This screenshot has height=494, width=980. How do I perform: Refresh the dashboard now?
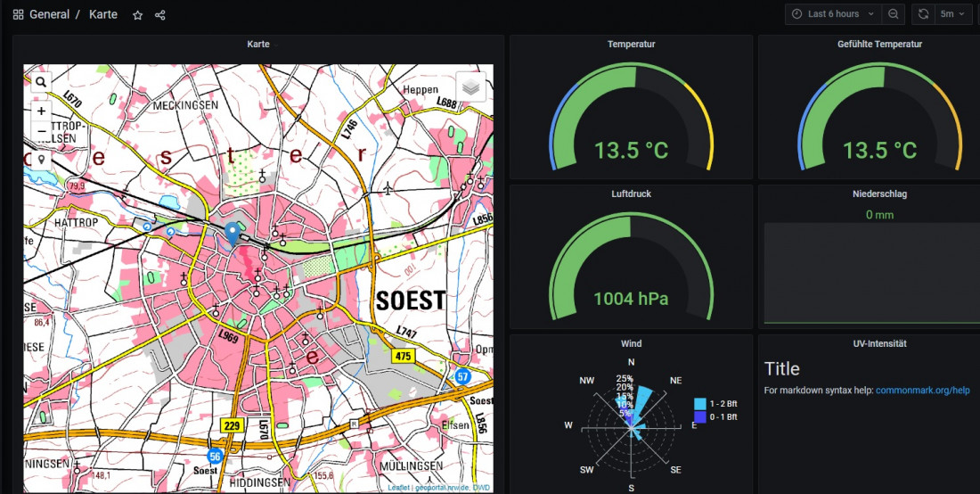[923, 14]
